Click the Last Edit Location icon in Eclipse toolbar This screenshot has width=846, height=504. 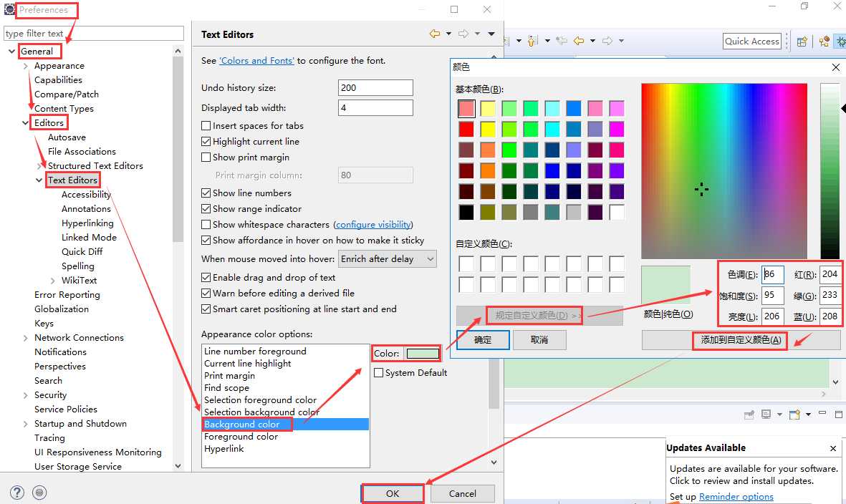pos(562,41)
